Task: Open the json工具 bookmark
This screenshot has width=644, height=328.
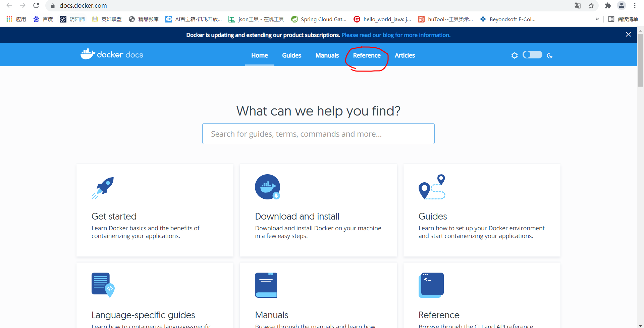Action: coord(256,19)
